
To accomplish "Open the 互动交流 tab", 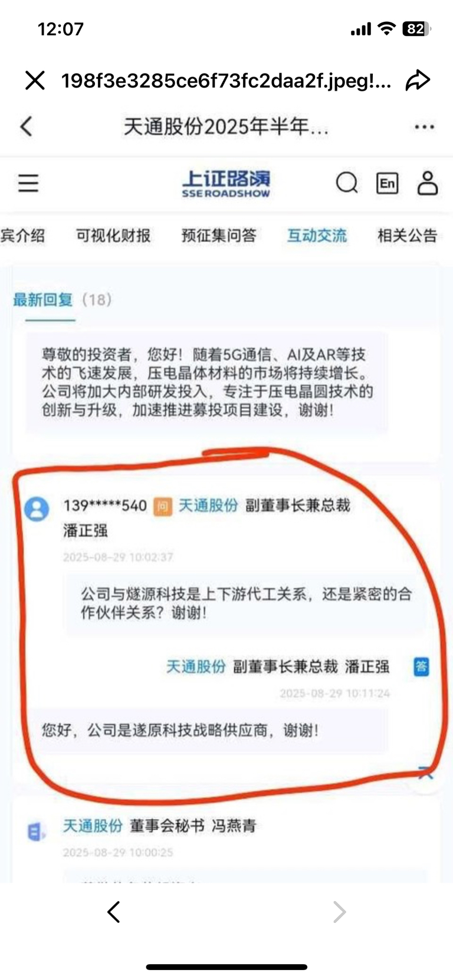I will point(317,236).
